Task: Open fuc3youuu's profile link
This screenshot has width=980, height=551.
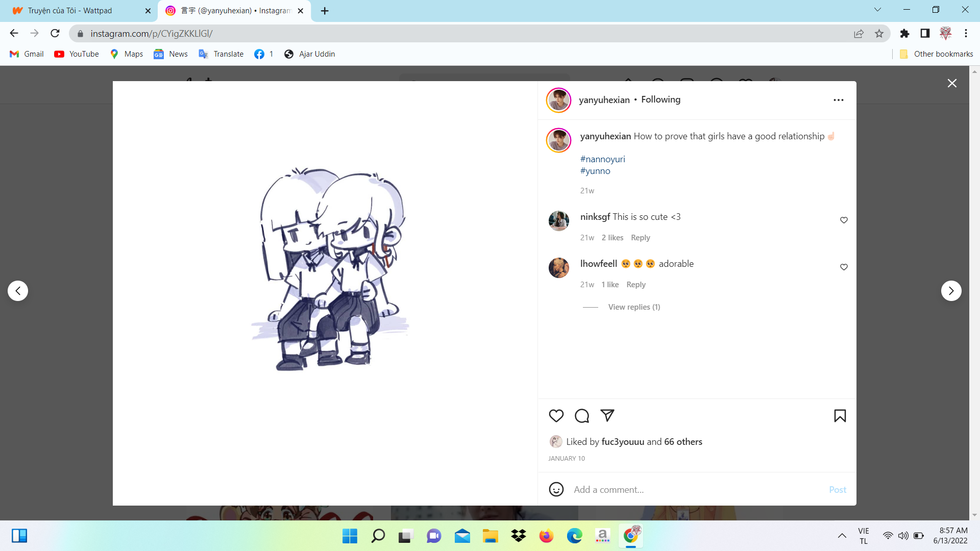Action: (x=623, y=442)
